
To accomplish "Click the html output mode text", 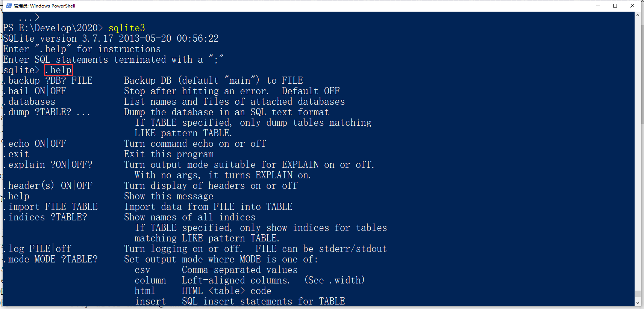I will click(x=145, y=291).
